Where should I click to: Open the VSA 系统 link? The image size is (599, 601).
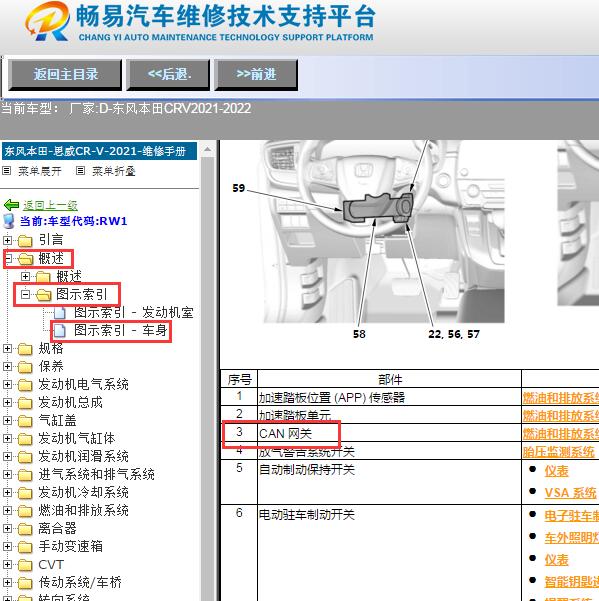tap(570, 493)
